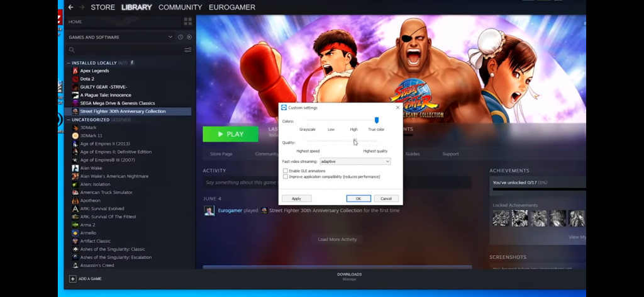
Task: Select Age of Empires II: Definitive Edition
Action: (116, 152)
